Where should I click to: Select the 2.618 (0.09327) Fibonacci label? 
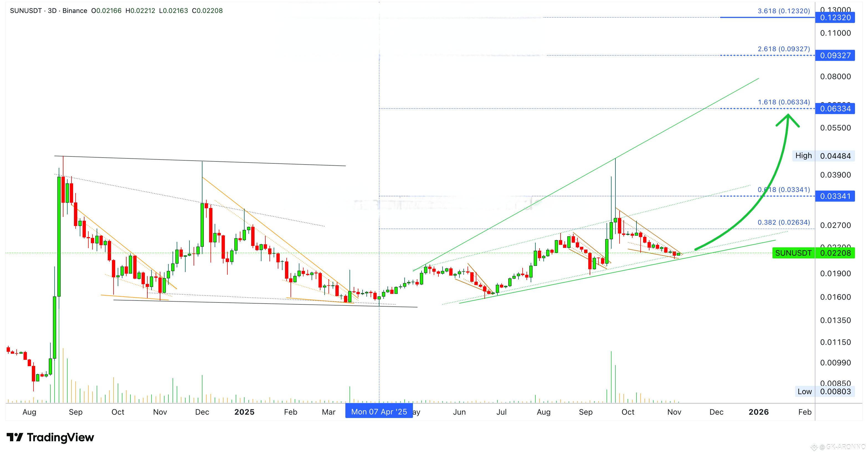tap(784, 49)
